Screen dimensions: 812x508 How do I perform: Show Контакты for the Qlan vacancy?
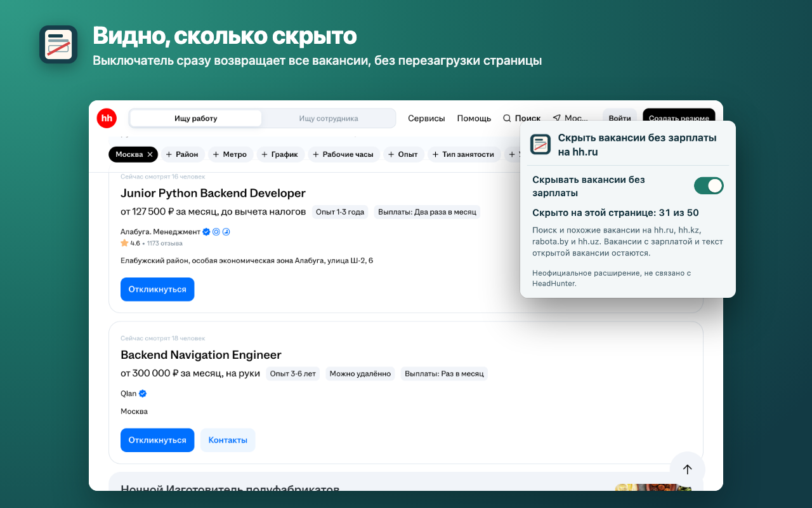click(228, 440)
